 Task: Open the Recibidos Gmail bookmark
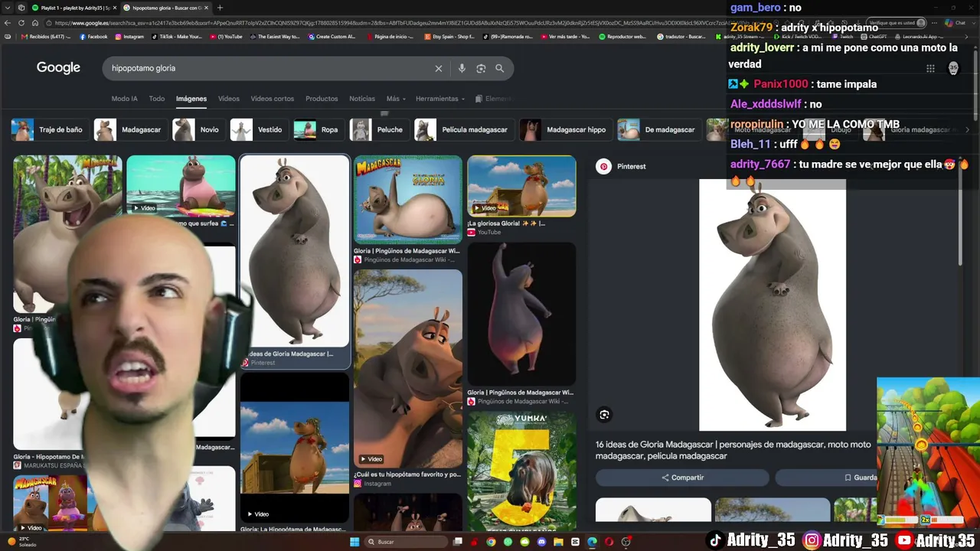click(x=47, y=37)
